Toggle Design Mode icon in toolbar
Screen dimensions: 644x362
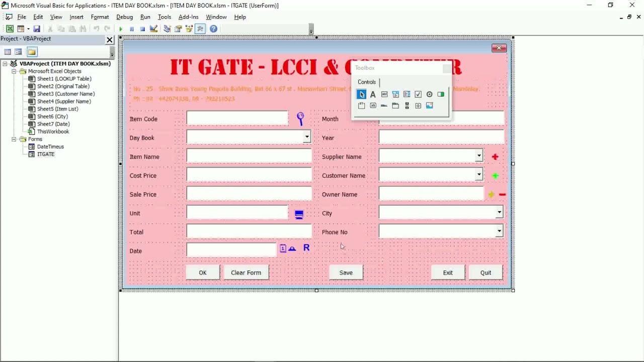pyautogui.click(x=153, y=29)
